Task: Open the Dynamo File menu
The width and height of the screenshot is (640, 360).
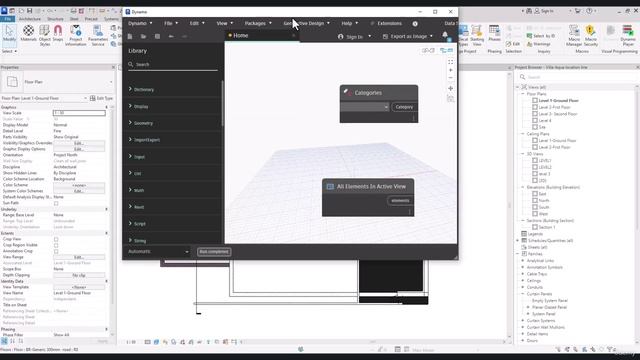Action: click(x=171, y=23)
